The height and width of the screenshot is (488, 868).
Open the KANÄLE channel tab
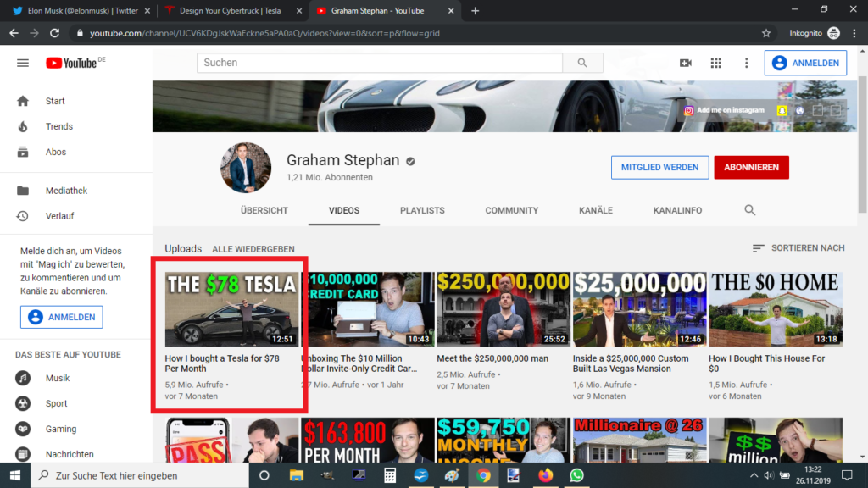(x=596, y=211)
